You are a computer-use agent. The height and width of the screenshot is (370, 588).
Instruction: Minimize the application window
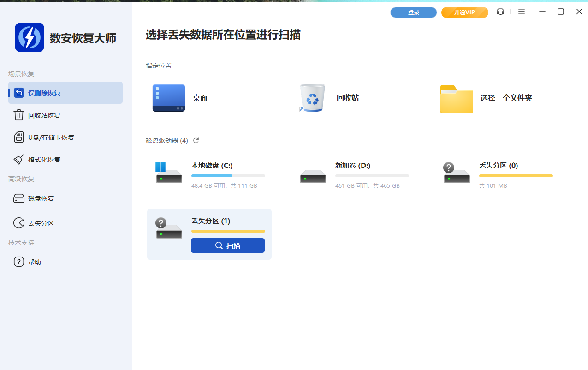[542, 12]
